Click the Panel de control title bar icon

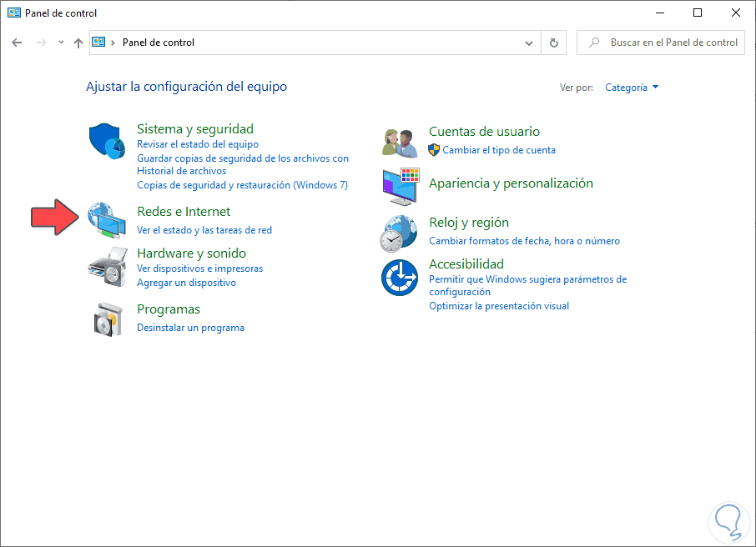pos(14,13)
